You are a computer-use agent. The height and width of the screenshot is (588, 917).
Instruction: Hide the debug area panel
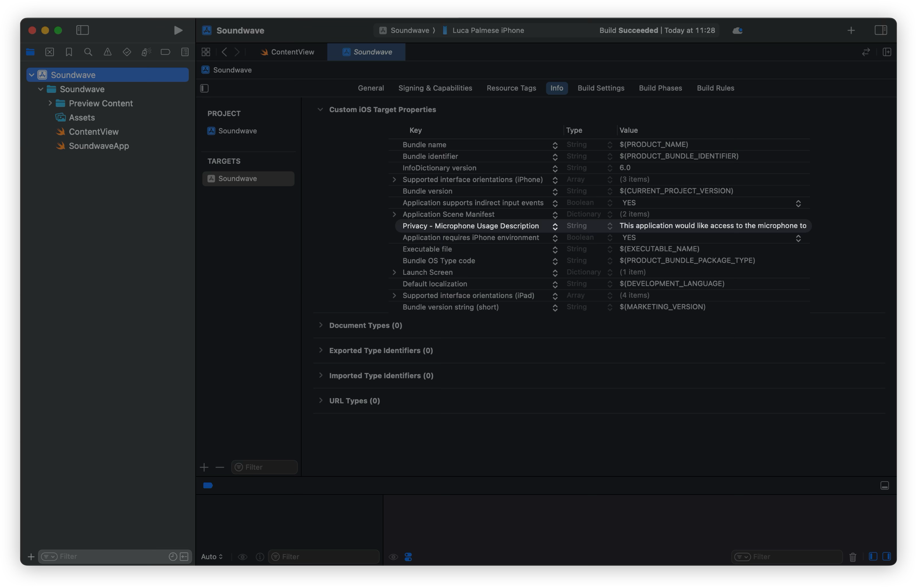tap(885, 485)
